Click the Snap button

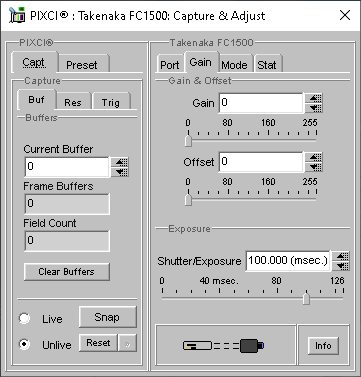click(108, 317)
